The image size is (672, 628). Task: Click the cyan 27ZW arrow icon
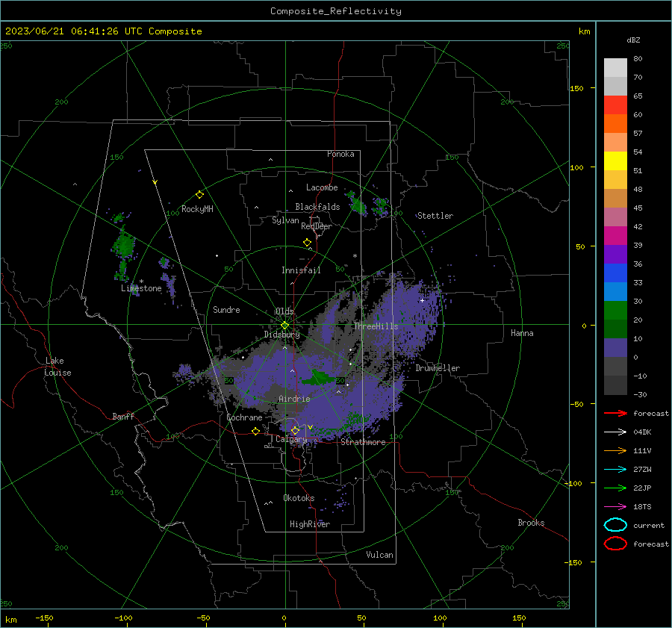[x=615, y=470]
